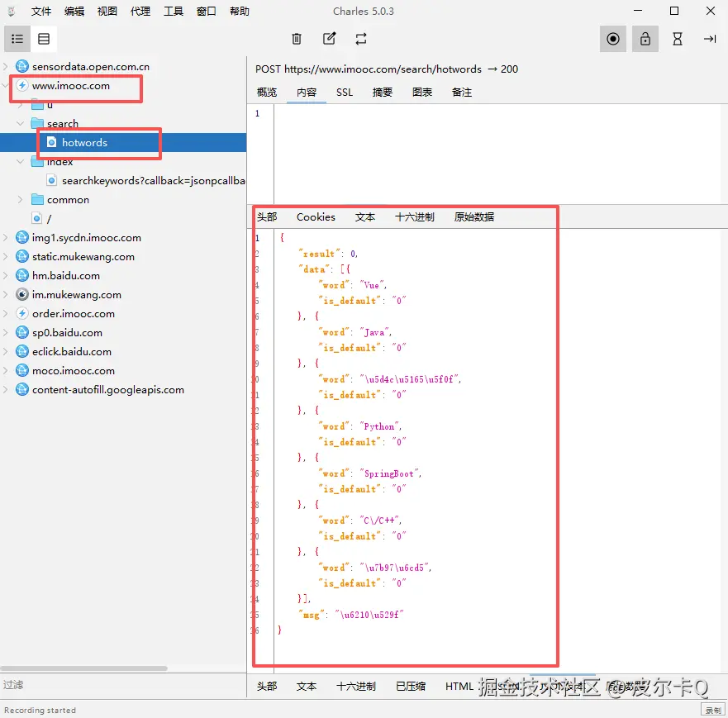Switch to structure tree view icon

(x=17, y=39)
